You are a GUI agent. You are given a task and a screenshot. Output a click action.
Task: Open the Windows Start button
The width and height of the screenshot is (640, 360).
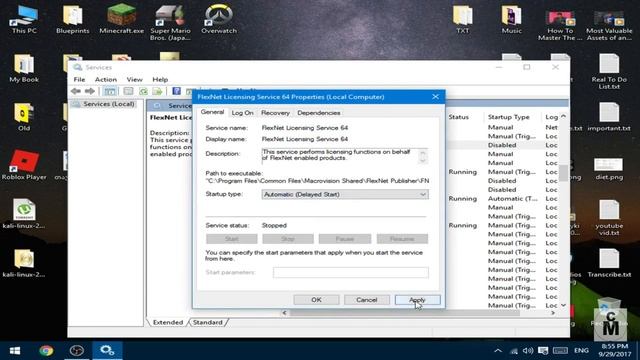[15, 351]
